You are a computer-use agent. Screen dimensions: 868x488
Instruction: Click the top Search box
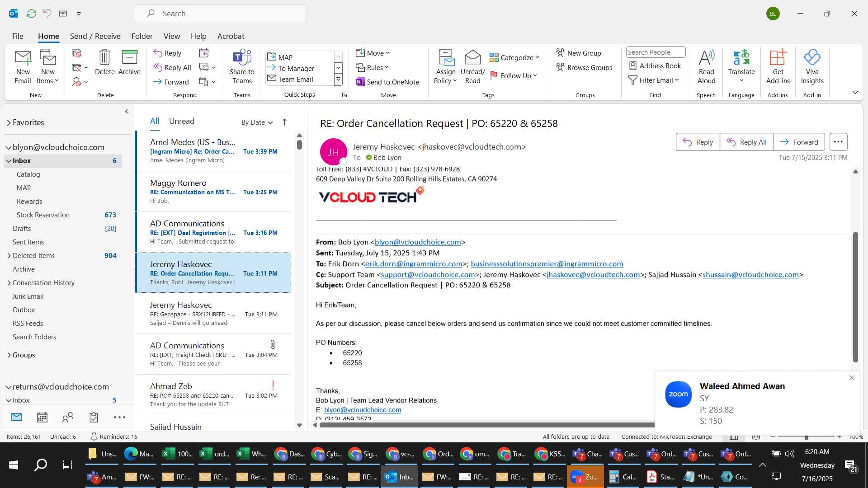click(221, 14)
